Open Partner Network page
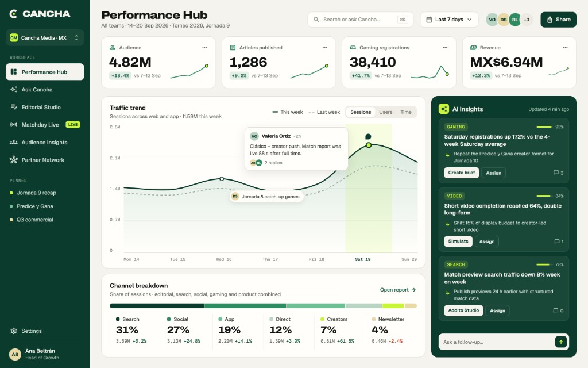The height and width of the screenshot is (368, 588). pos(45,160)
